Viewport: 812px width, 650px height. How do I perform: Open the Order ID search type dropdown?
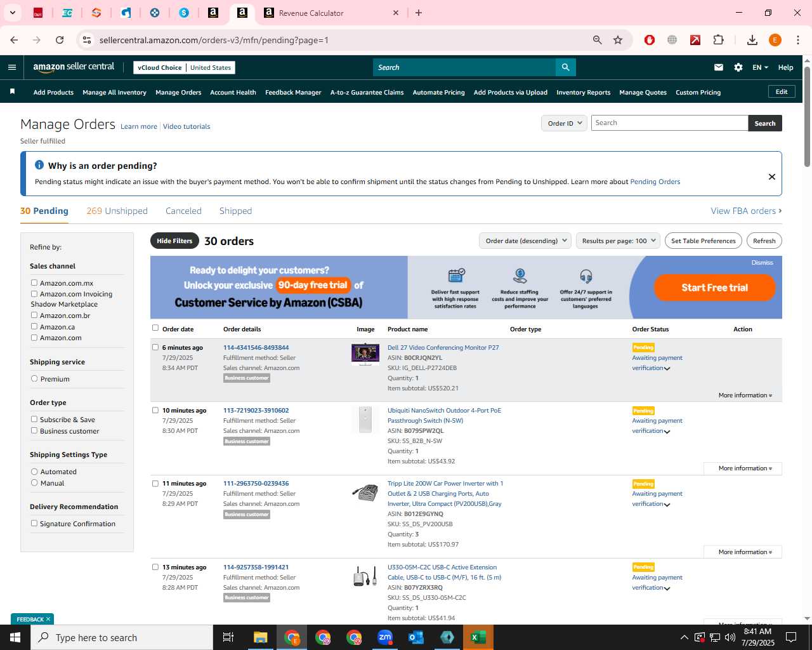(x=565, y=123)
